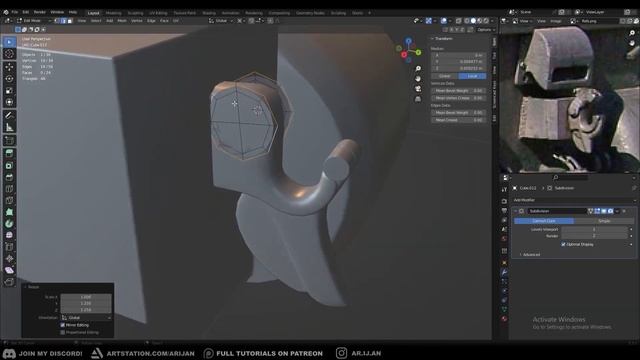
Task: Open the File menu
Action: (15, 12)
